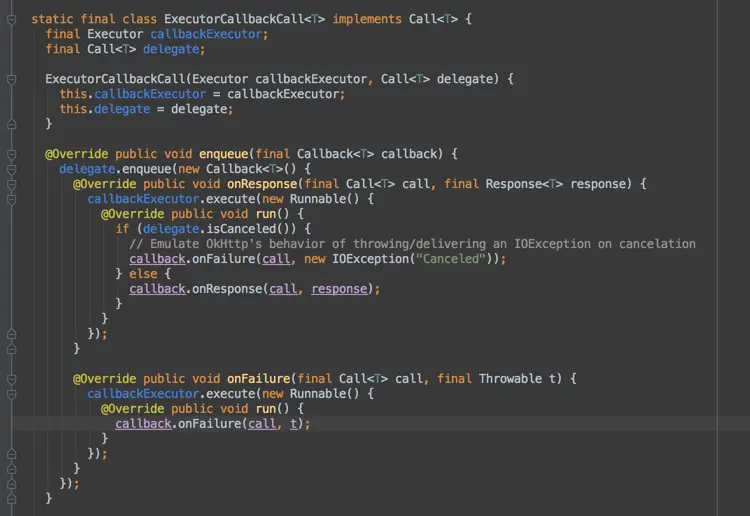Collapse the Runnable block under onFailure
This screenshot has width=750, height=516.
coord(11,394)
